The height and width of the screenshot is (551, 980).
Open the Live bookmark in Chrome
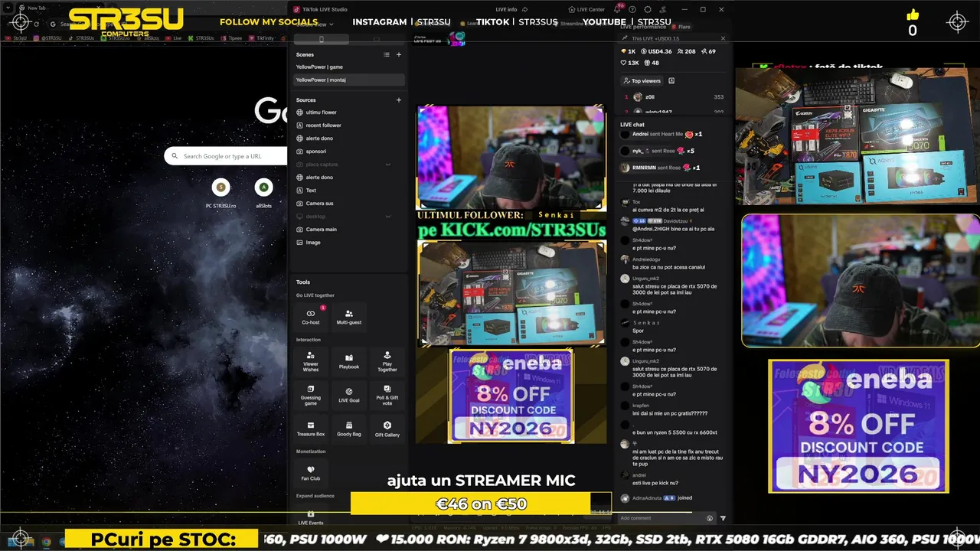pos(175,37)
